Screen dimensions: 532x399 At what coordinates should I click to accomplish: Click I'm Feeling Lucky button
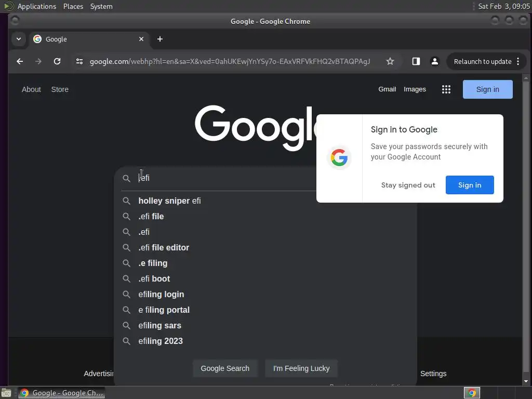(301, 368)
